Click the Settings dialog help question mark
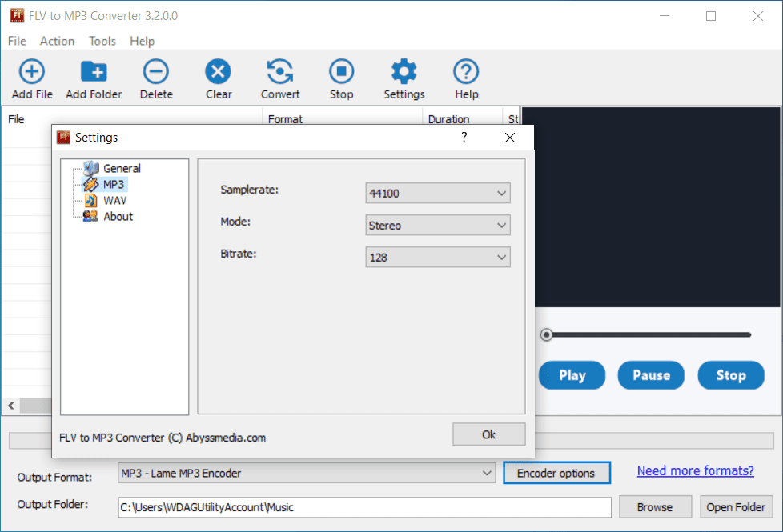 click(x=464, y=138)
